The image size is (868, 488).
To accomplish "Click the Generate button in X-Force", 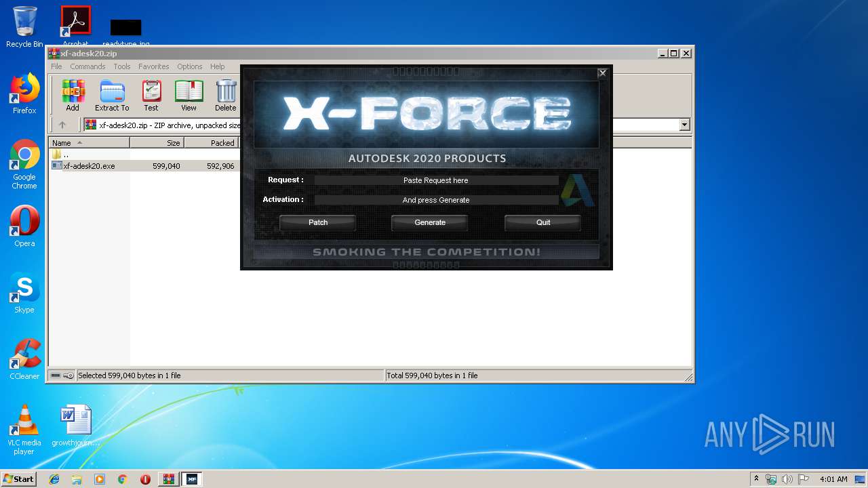I will pyautogui.click(x=430, y=222).
